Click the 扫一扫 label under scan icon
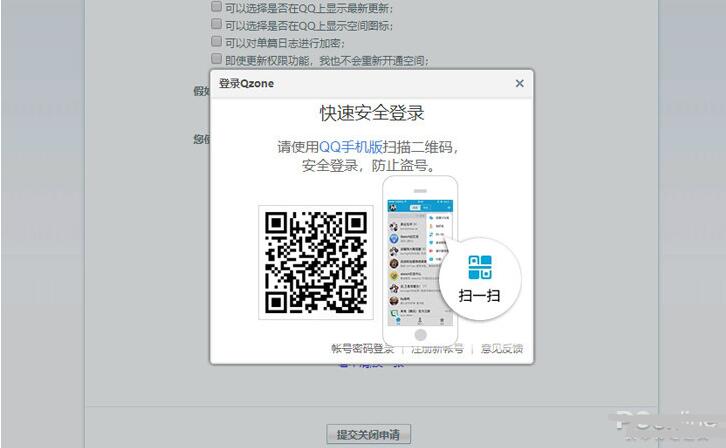The height and width of the screenshot is (448, 726). (479, 296)
